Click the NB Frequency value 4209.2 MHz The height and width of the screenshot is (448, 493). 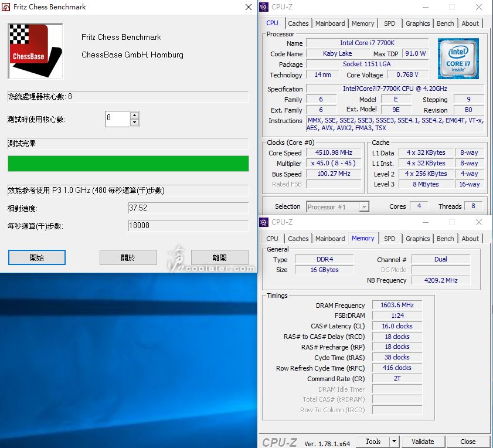pos(440,280)
